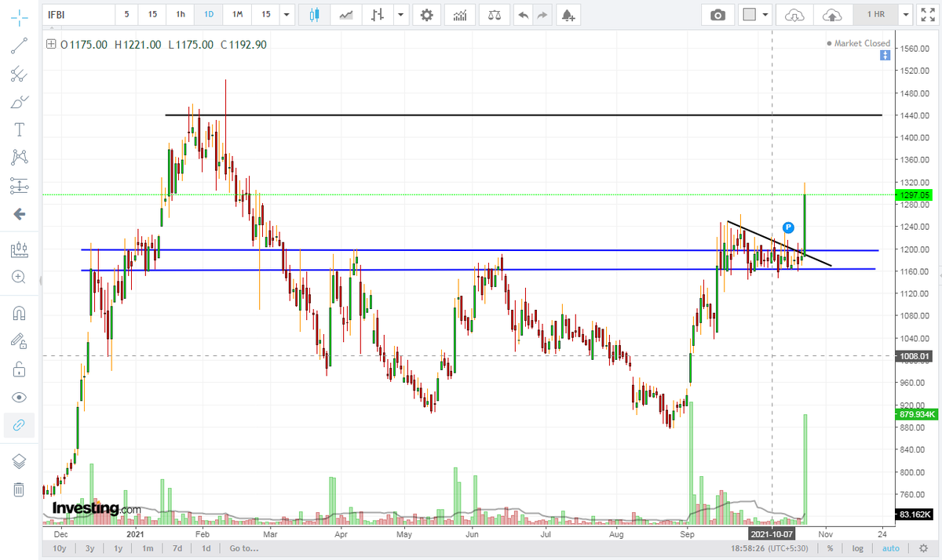
Task: Select the crosshair cursor tool
Action: point(19,17)
